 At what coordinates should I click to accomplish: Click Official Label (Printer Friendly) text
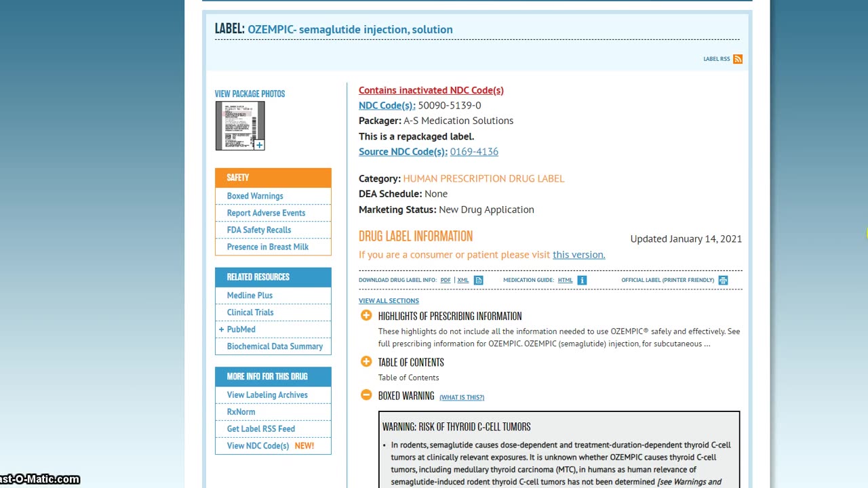point(668,280)
